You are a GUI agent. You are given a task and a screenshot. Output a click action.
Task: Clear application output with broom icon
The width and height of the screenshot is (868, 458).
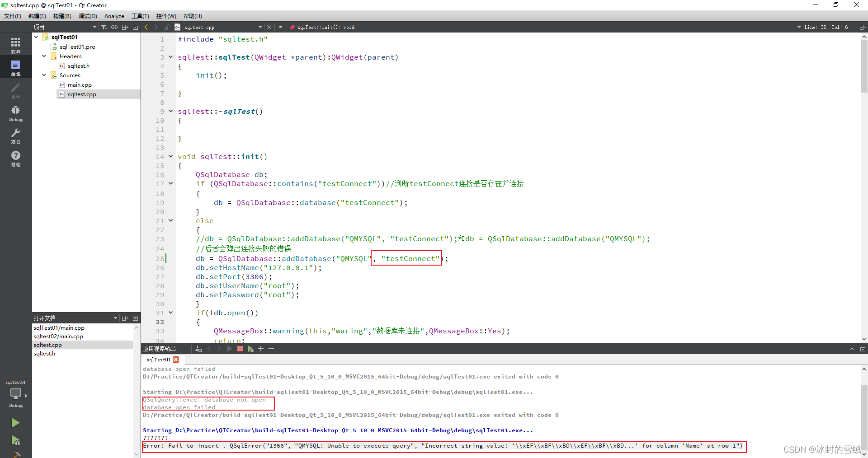pyautogui.click(x=198, y=349)
